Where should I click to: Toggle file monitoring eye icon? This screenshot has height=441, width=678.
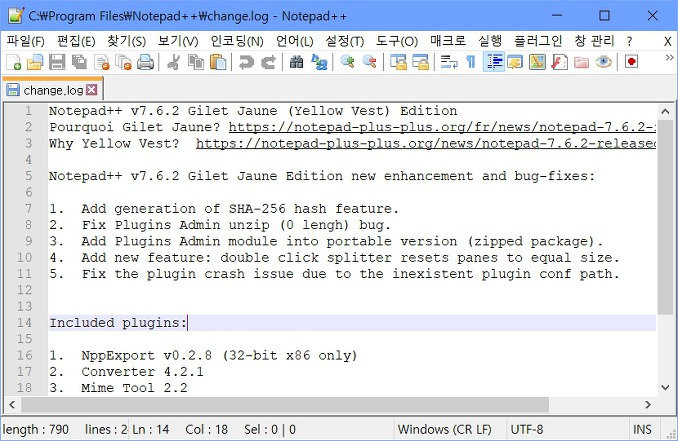pyautogui.click(x=603, y=62)
